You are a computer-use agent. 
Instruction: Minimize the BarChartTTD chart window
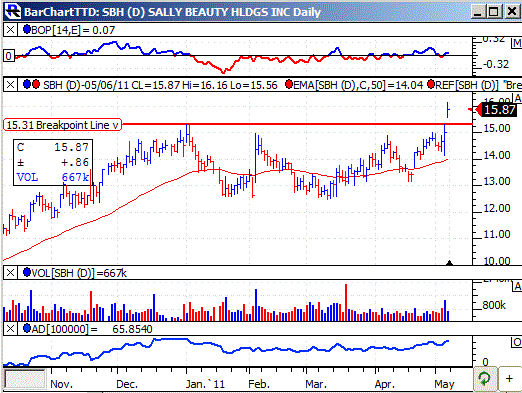(478, 12)
